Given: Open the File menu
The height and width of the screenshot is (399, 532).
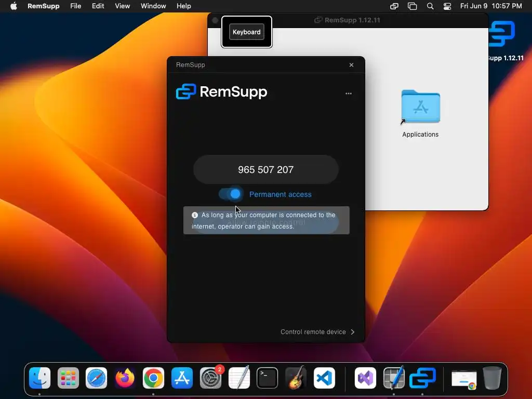Looking at the screenshot, I should [x=75, y=6].
